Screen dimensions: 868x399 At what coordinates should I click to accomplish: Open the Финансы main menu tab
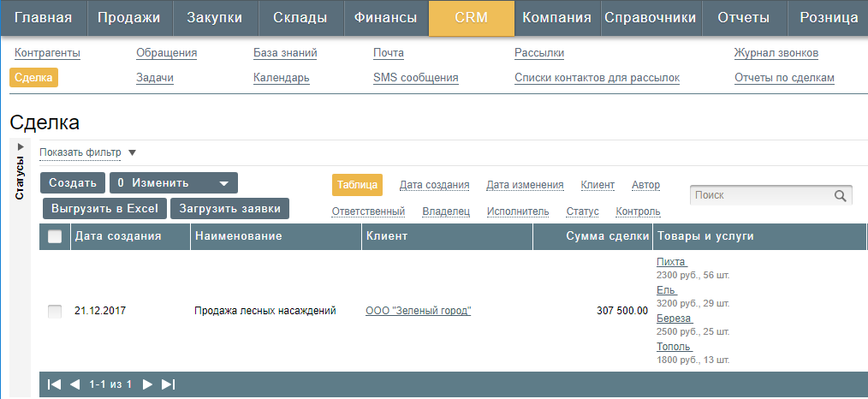click(x=385, y=18)
